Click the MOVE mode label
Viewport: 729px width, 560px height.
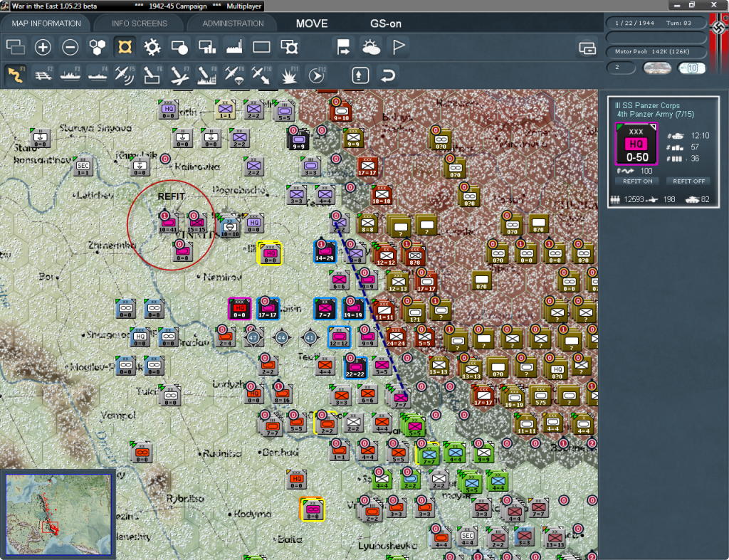pos(312,23)
